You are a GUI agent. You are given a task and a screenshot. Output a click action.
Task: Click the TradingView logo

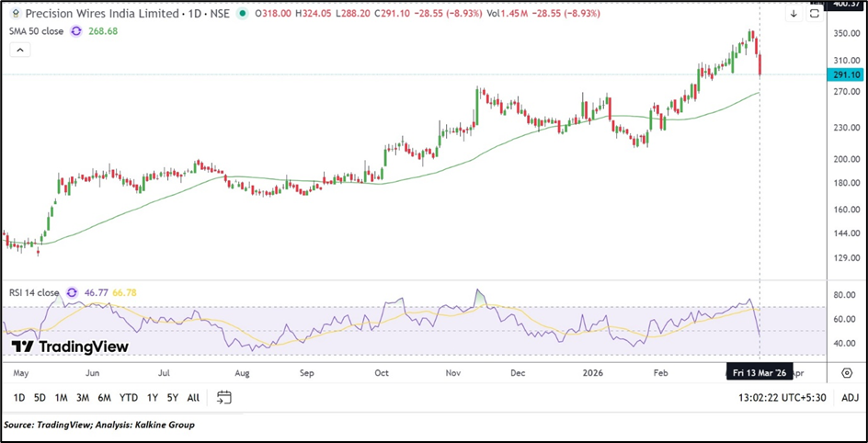(70, 346)
